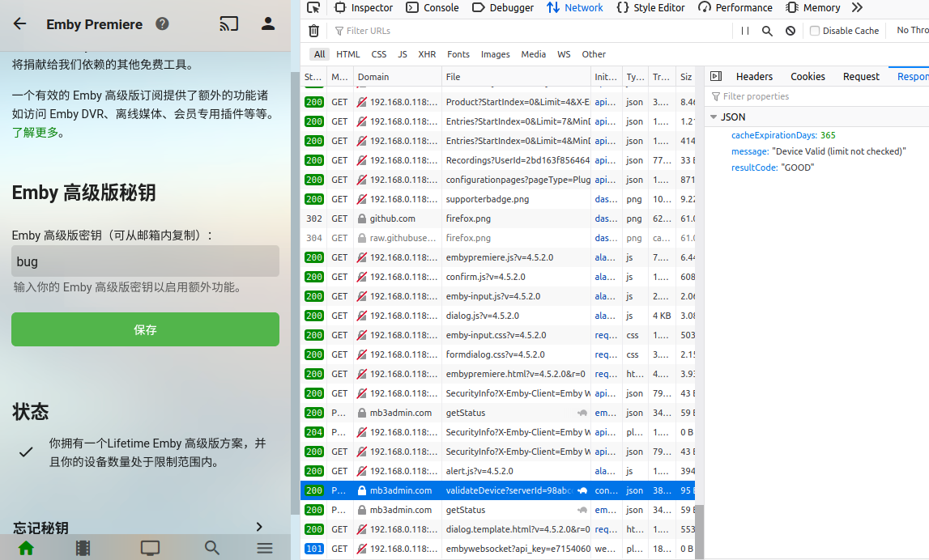Open the hamburger menu in Emby bottom bar
Viewport: 929px width, 560px height.
(x=265, y=548)
